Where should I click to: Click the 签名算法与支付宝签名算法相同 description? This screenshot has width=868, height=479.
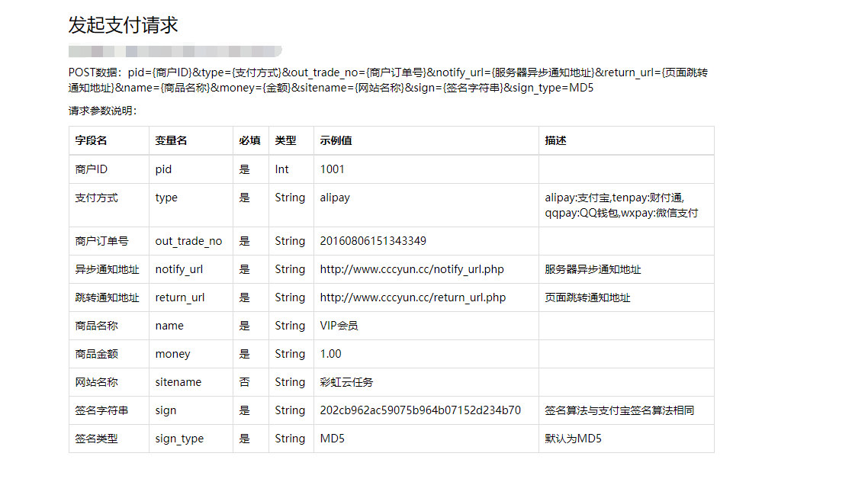(619, 411)
